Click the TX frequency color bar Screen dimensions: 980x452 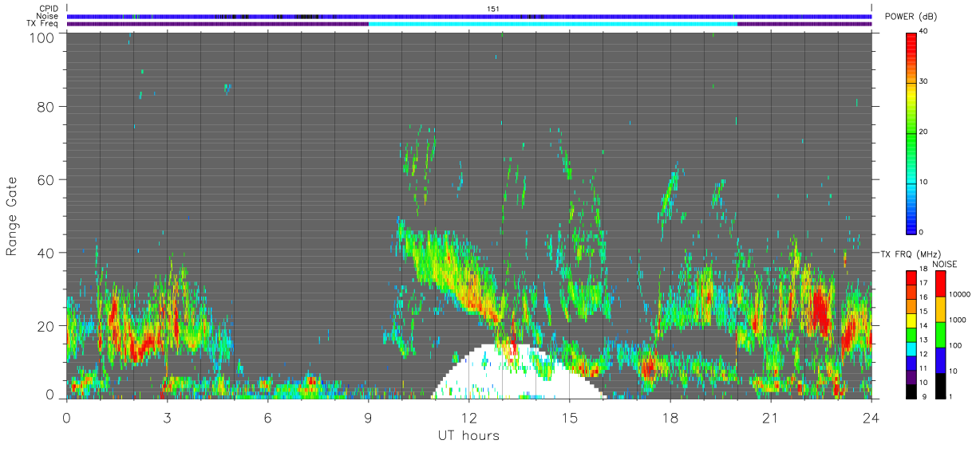[911, 333]
